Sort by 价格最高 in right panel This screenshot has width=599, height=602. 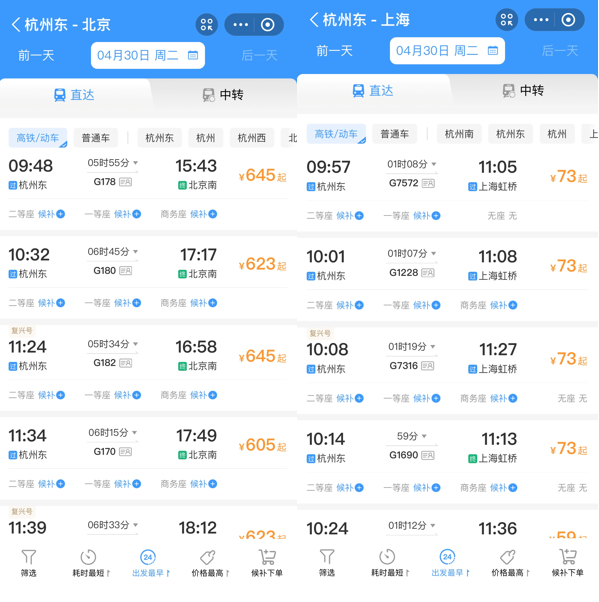[510, 563]
